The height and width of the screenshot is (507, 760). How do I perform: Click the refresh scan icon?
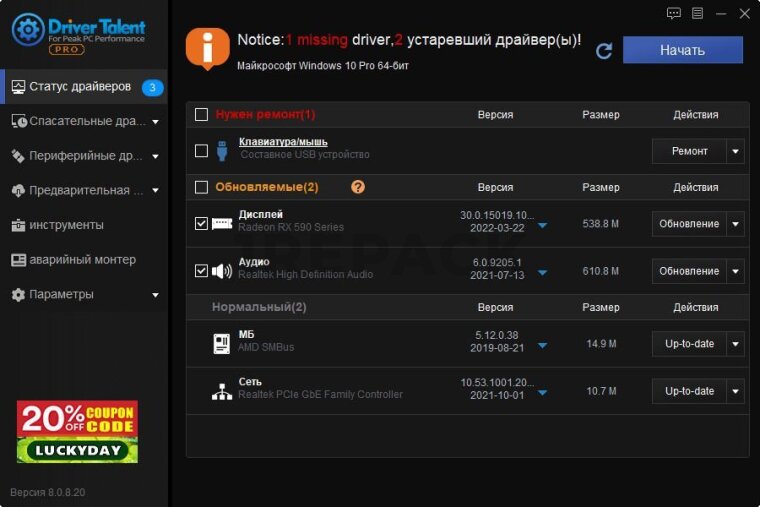pos(604,51)
